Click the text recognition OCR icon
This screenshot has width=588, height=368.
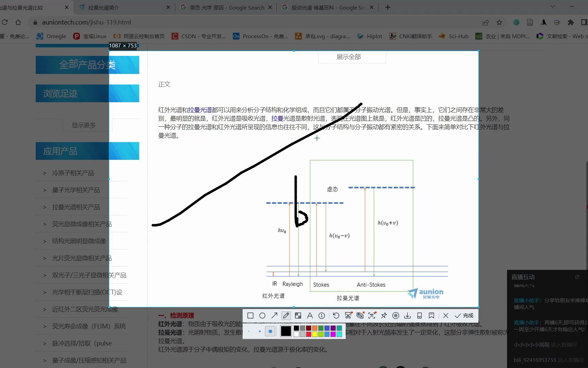(372, 316)
